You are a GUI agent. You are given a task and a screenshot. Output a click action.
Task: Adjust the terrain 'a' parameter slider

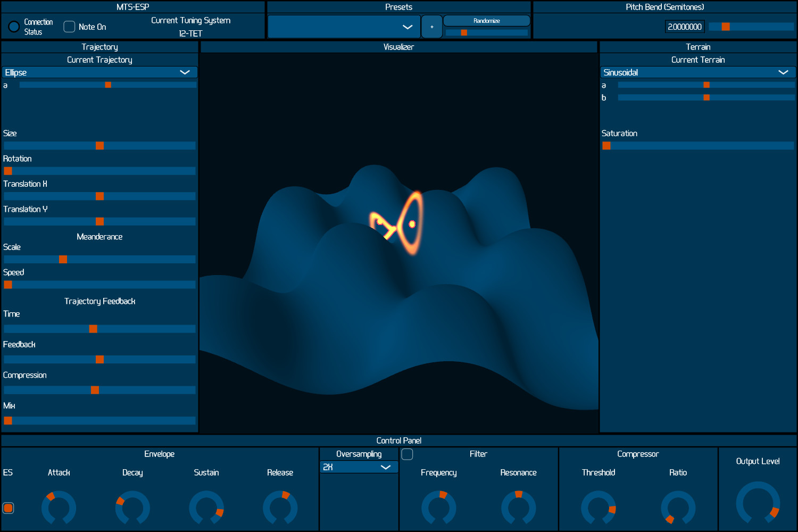(706, 85)
